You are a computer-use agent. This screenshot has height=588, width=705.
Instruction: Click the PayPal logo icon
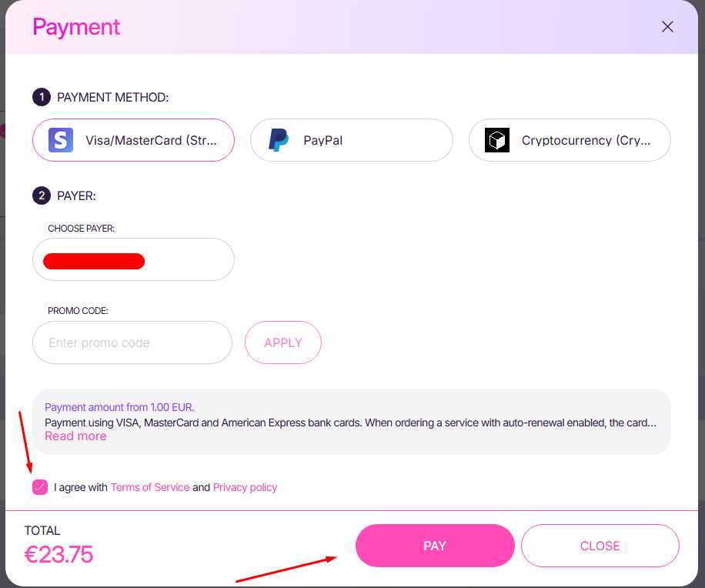(x=279, y=140)
